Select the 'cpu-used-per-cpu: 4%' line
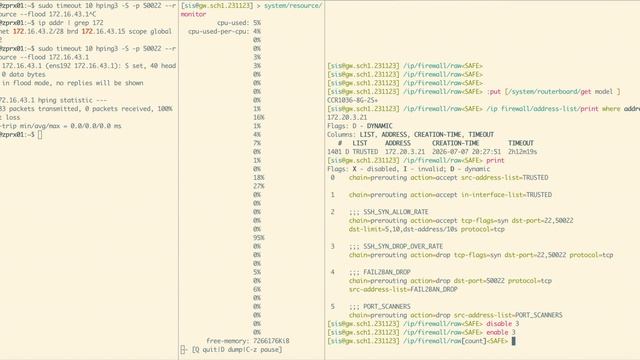The image size is (640, 360). pyautogui.click(x=224, y=31)
